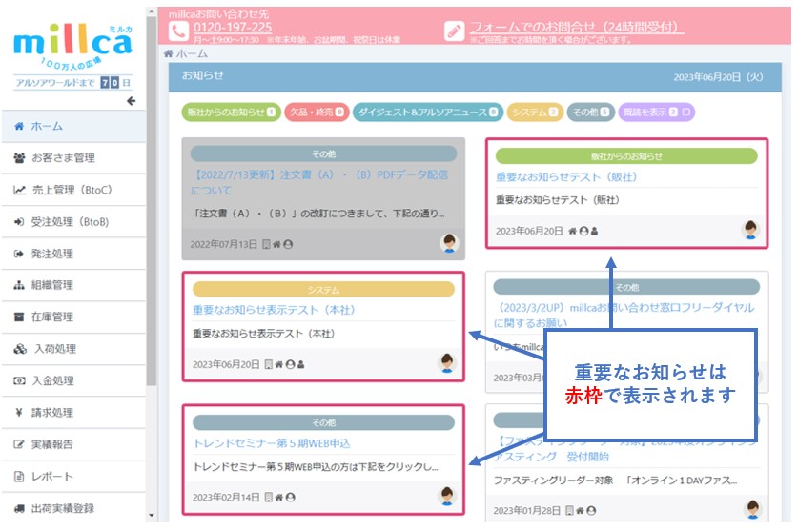This screenshot has width=798, height=532.
Task: Click the phone icon in contact banner
Action: [178, 31]
